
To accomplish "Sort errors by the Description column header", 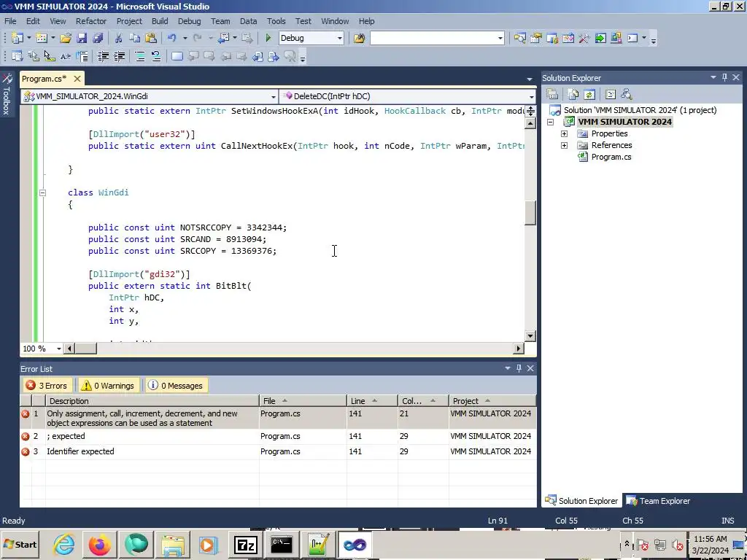I will 152,401.
